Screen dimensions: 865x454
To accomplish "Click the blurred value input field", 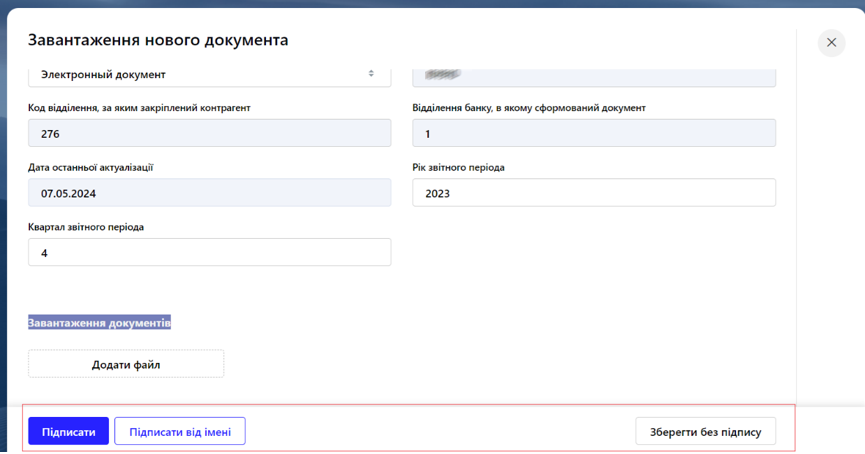I will point(594,76).
